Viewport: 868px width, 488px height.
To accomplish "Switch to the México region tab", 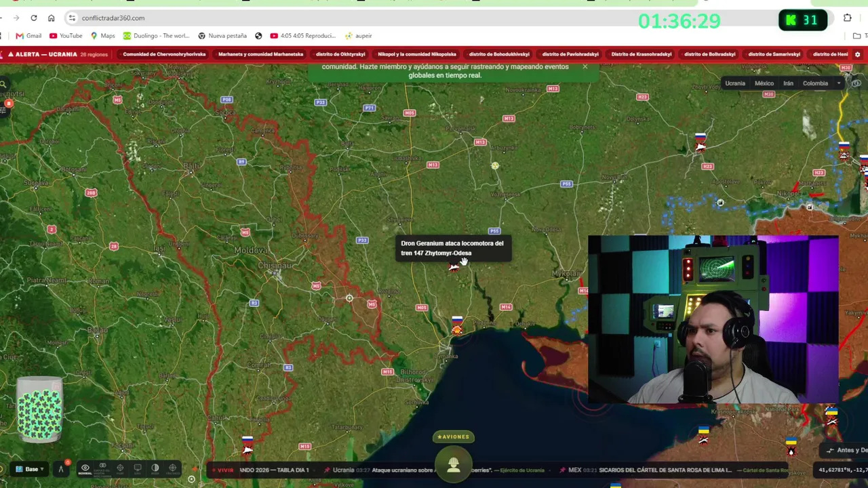I will 764,83.
